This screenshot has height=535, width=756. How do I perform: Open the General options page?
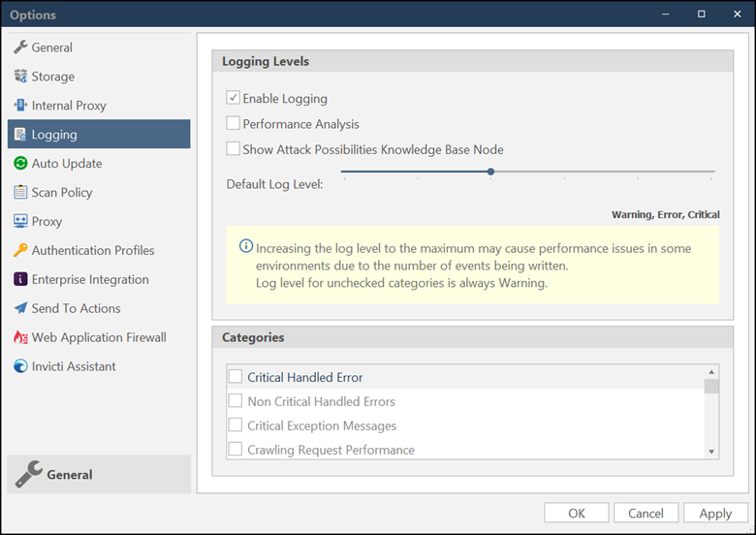(99, 47)
